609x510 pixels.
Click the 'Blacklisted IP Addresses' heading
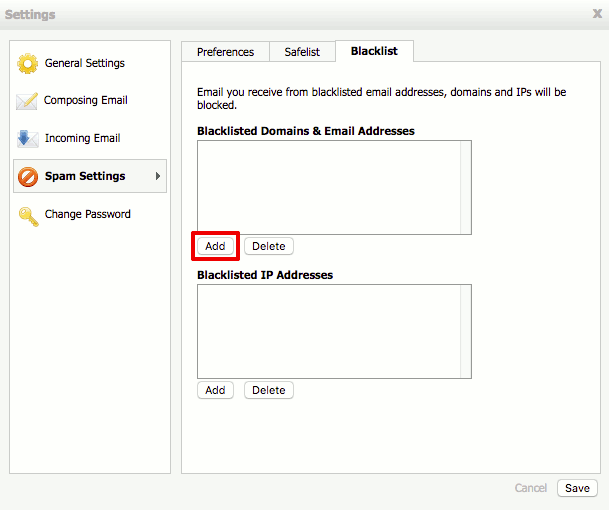tap(265, 275)
